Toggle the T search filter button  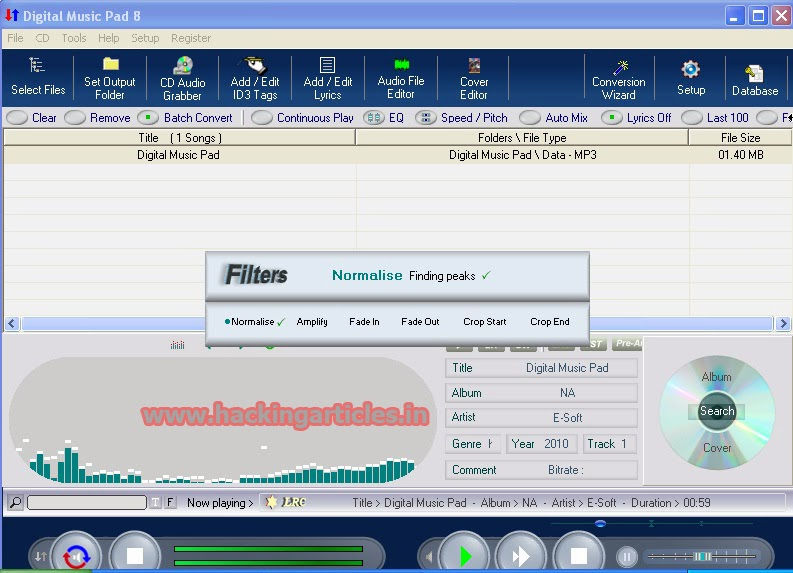155,502
